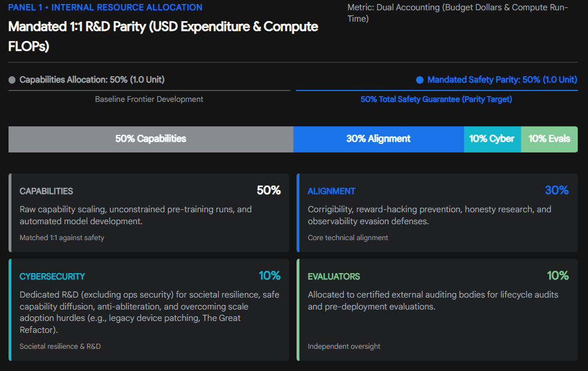The width and height of the screenshot is (588, 371).
Task: Click 'Independent oversight' footnote
Action: point(344,347)
